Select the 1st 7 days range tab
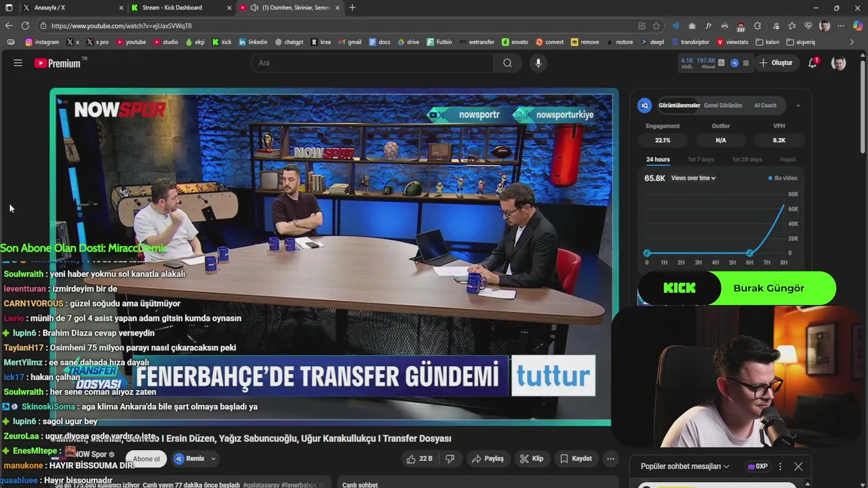Viewport: 868px width, 488px height. [x=701, y=160]
